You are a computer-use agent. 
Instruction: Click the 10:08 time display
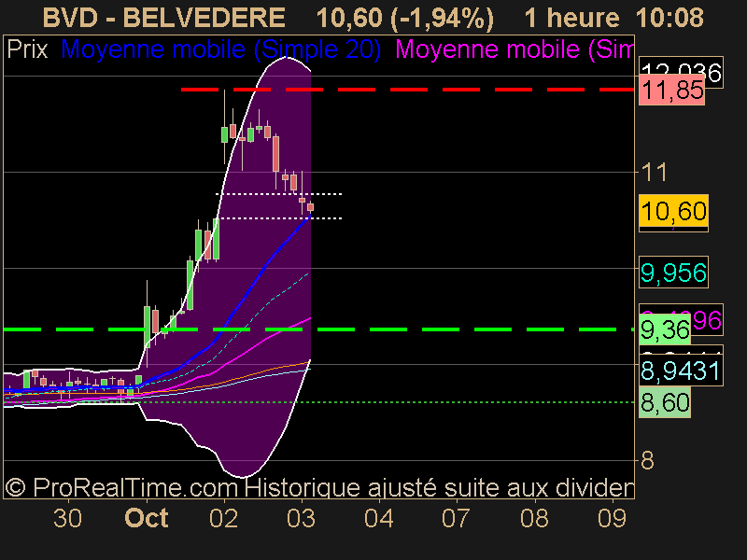669,18
